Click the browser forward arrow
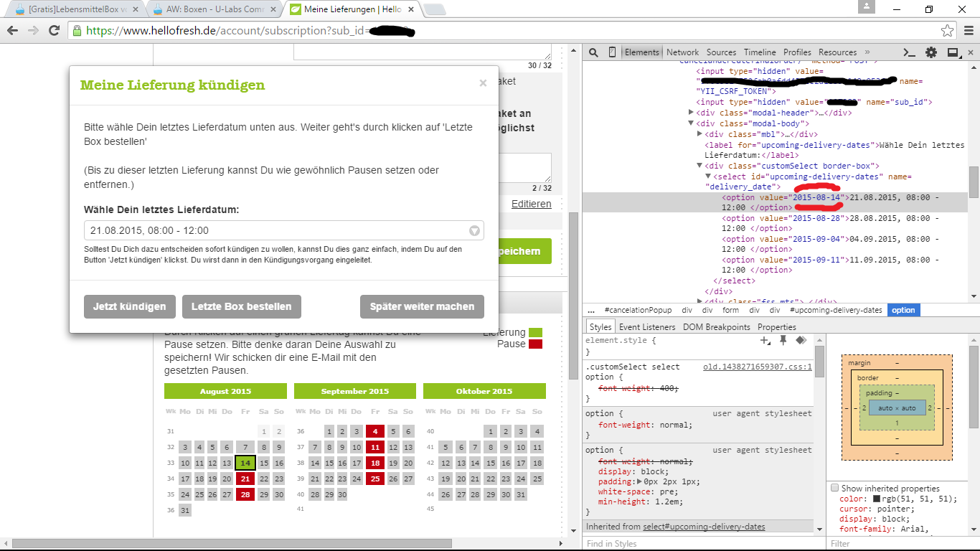This screenshot has width=980, height=551. coord(33,31)
